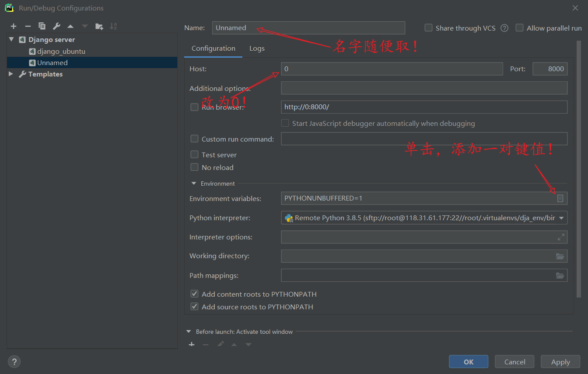Toggle the Run browser checkbox

[x=195, y=107]
